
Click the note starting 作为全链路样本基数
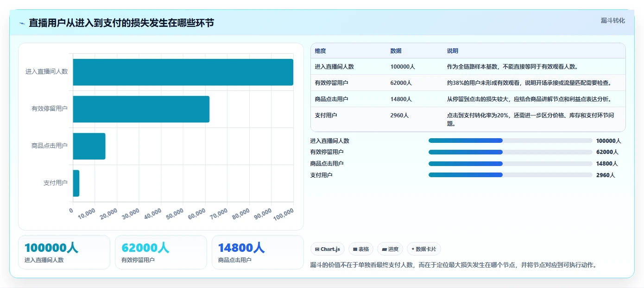pos(512,67)
